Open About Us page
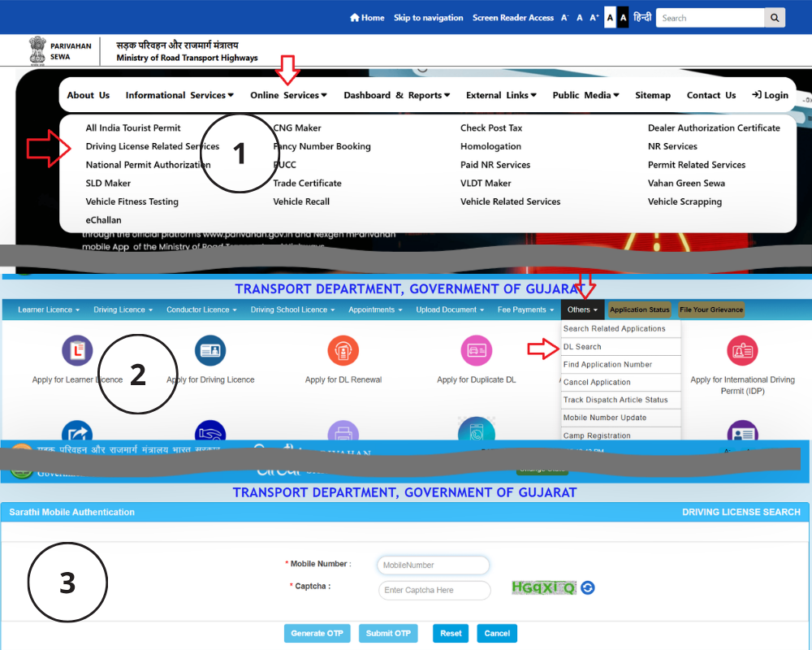This screenshot has width=812, height=650. coord(88,95)
